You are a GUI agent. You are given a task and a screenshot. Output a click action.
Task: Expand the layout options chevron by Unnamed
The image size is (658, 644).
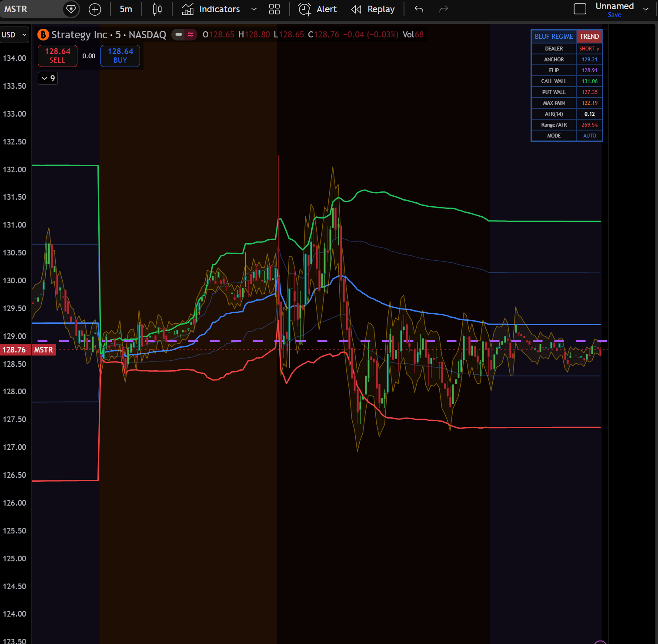tap(646, 9)
